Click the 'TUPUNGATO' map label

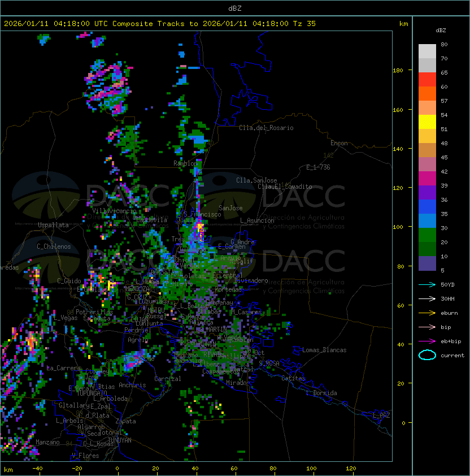click(x=92, y=393)
